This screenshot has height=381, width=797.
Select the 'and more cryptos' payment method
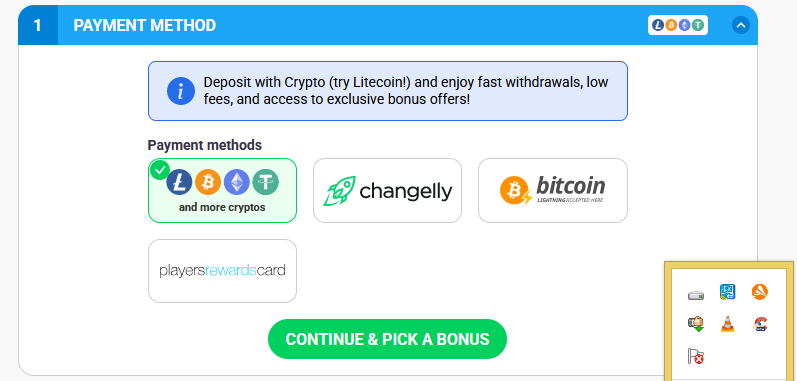(x=222, y=190)
